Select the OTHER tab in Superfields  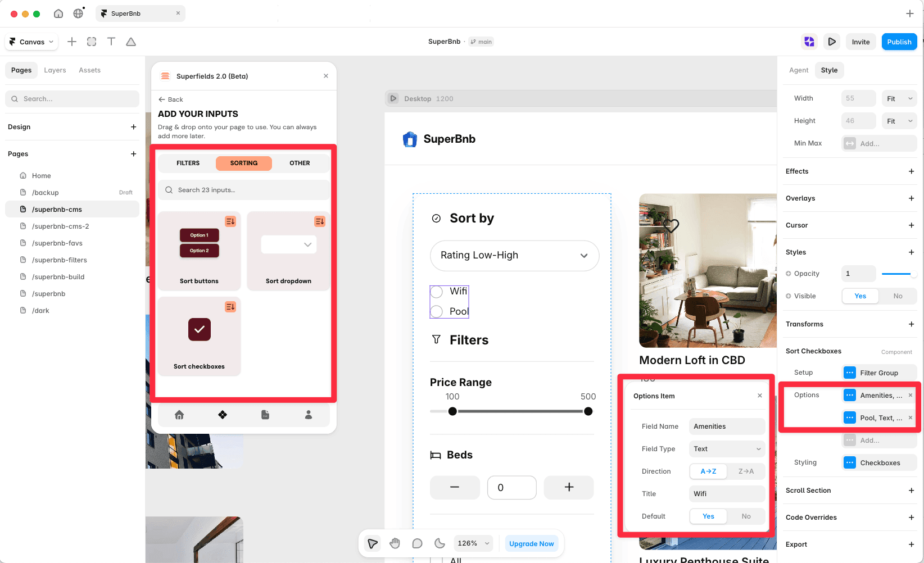tap(300, 163)
